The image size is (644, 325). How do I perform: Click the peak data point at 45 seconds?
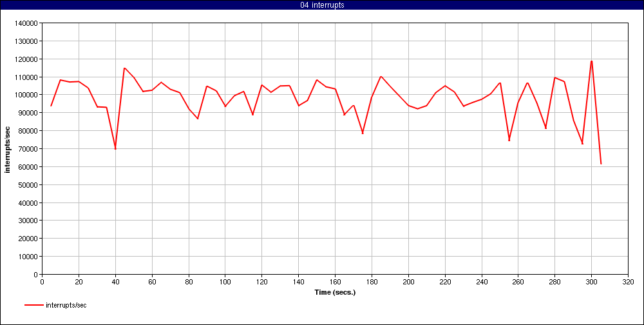click(x=124, y=68)
